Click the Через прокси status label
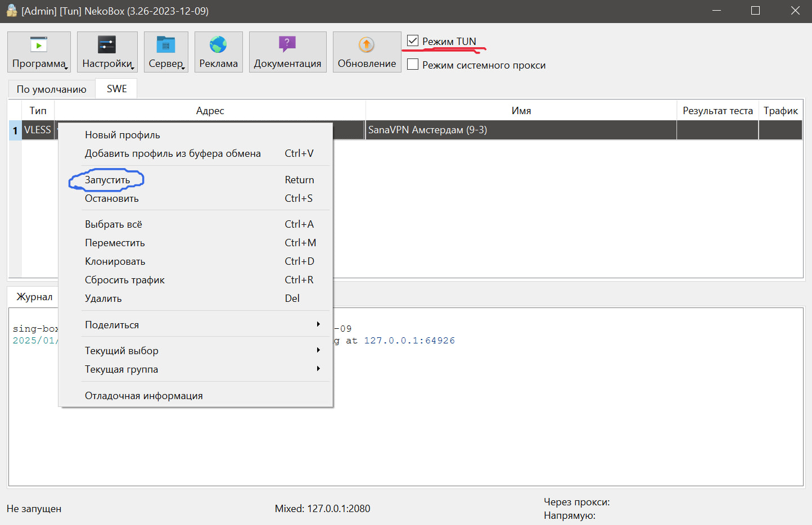The height and width of the screenshot is (525, 812). click(x=577, y=502)
